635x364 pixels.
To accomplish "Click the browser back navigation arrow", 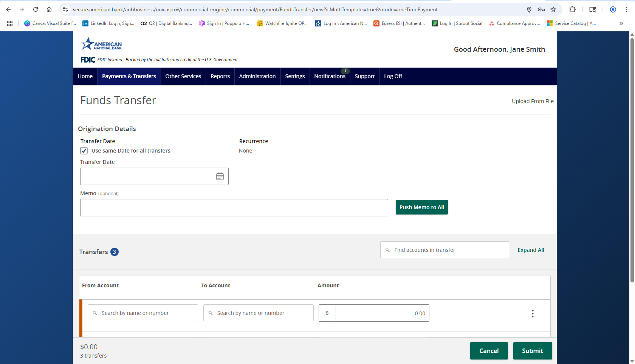I will tap(8, 9).
